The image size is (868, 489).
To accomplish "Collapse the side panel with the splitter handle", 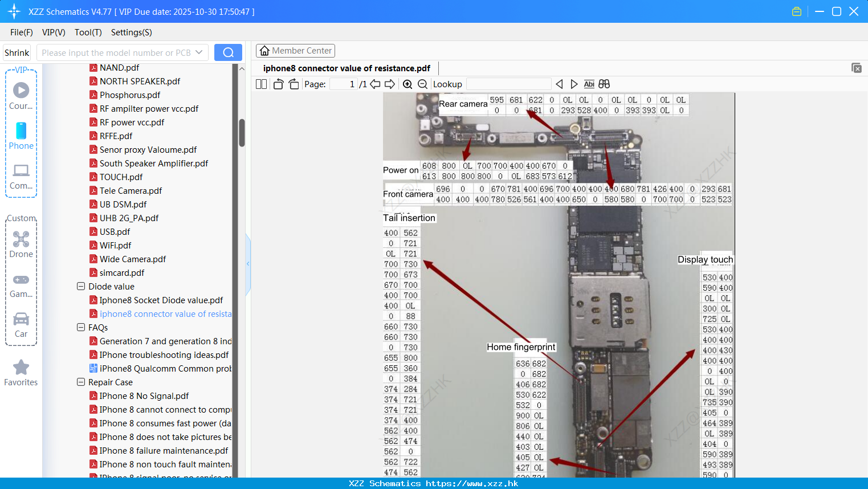I will (248, 264).
